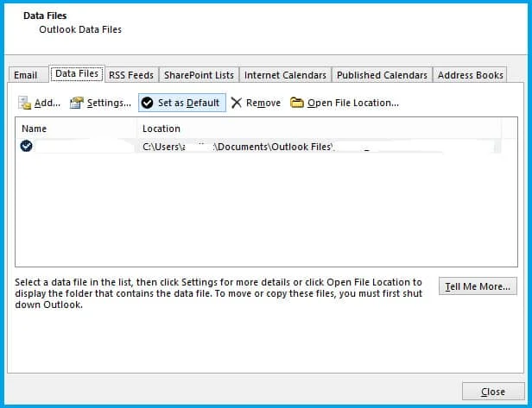
Task: Click the Open File Location... label
Action: 353,103
